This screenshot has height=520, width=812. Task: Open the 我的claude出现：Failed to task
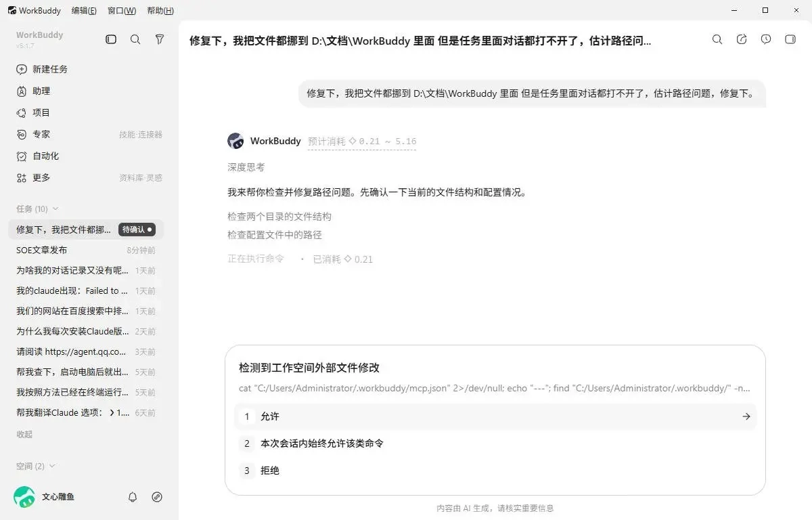[x=86, y=290]
